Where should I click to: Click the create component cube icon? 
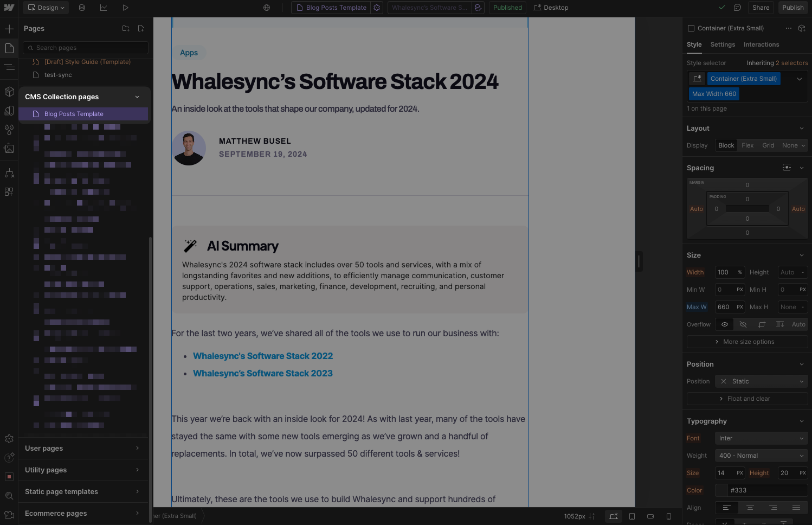pyautogui.click(x=802, y=28)
